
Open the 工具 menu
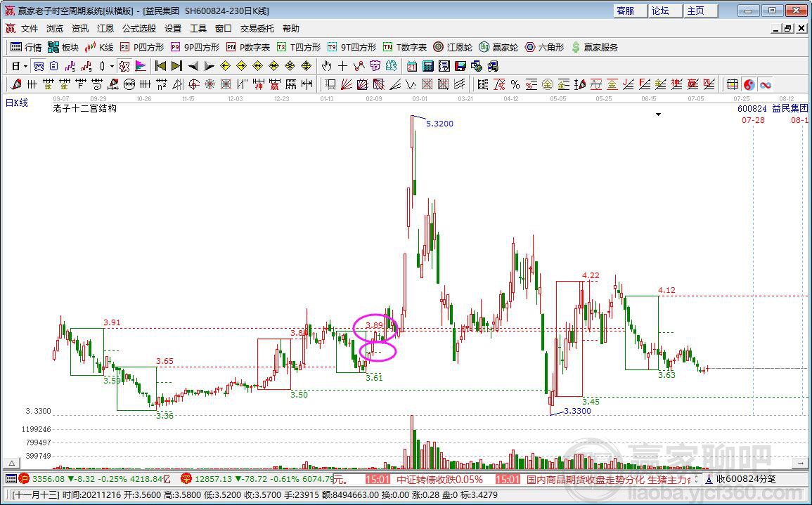(x=198, y=29)
